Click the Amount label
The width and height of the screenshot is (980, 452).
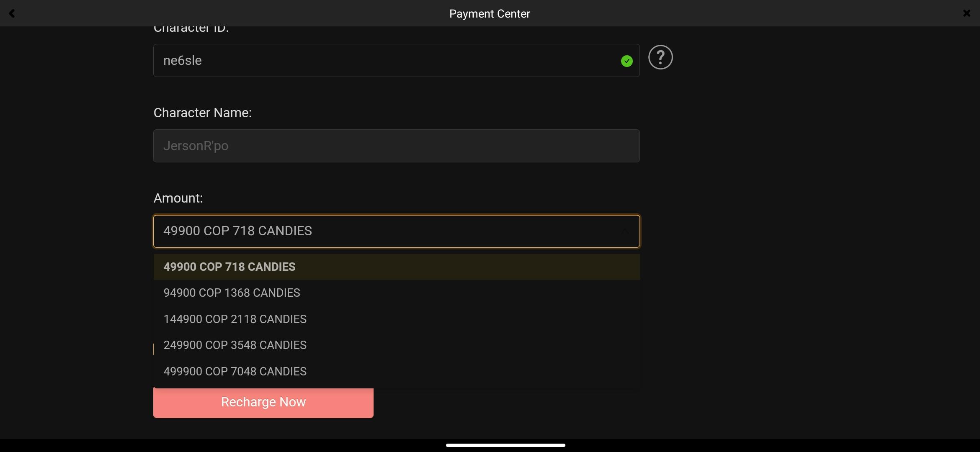point(178,198)
